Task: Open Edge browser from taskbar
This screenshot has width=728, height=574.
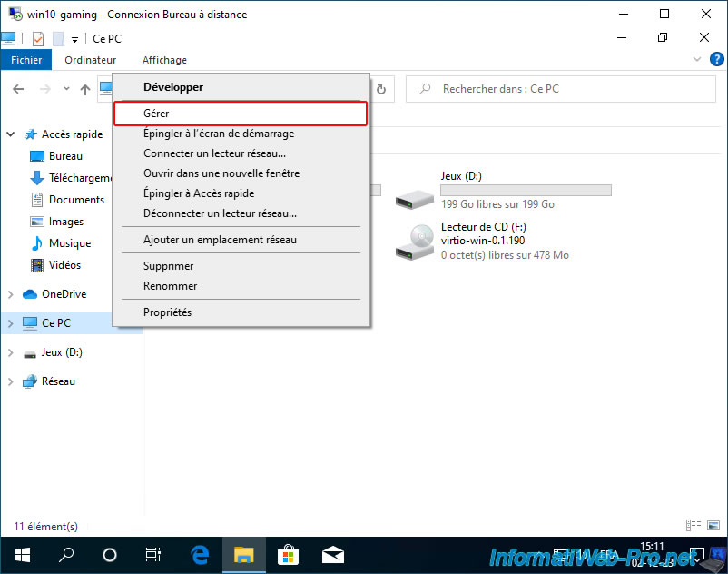Action: tap(200, 555)
